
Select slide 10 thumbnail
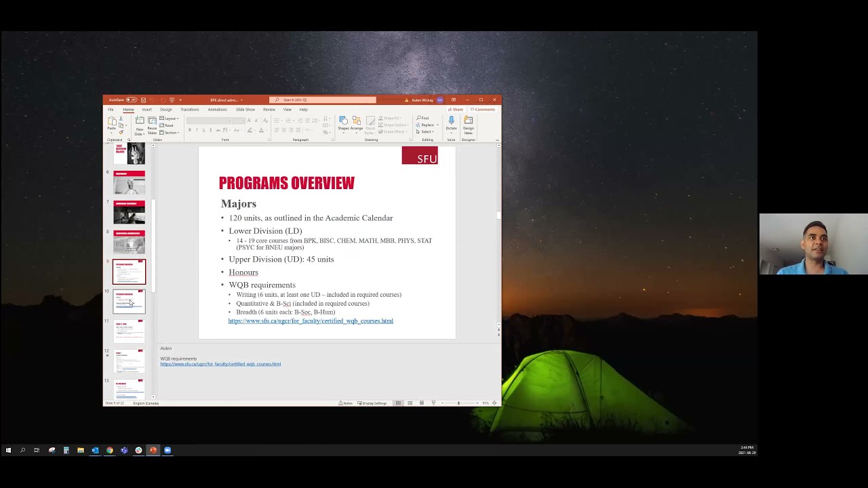(129, 302)
